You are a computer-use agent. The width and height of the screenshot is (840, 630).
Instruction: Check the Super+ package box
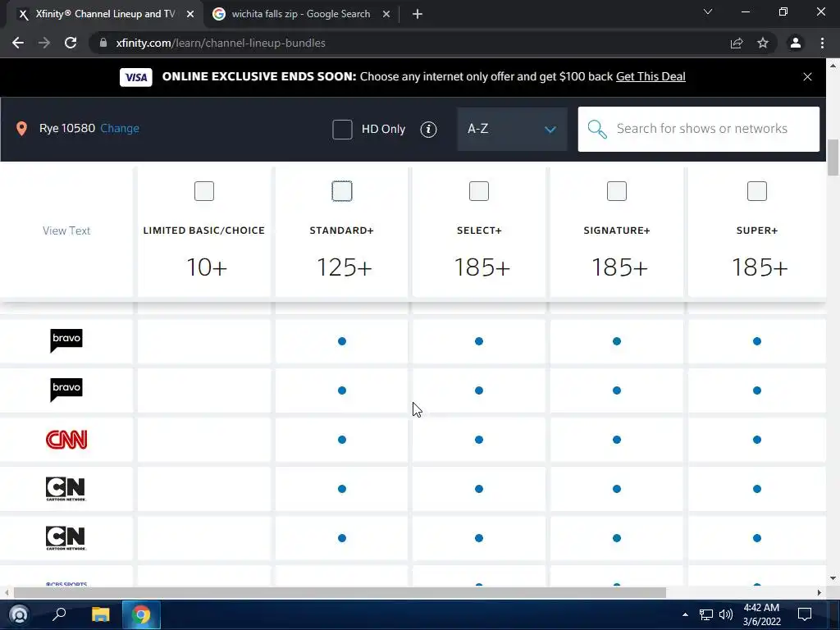pyautogui.click(x=757, y=191)
